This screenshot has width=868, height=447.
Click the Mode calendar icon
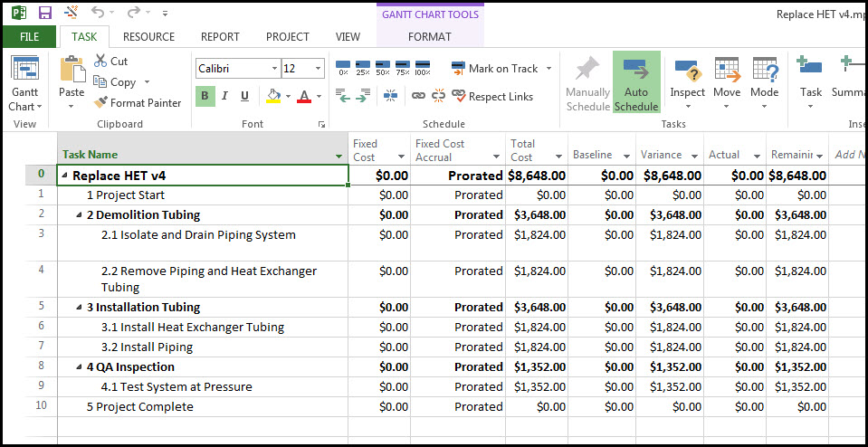(x=765, y=71)
